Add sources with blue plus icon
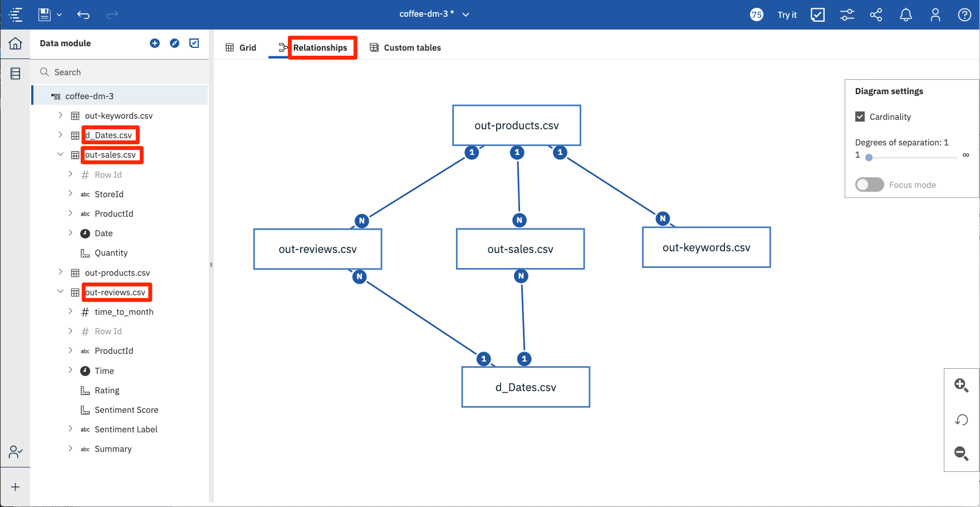Image resolution: width=980 pixels, height=507 pixels. coord(155,43)
